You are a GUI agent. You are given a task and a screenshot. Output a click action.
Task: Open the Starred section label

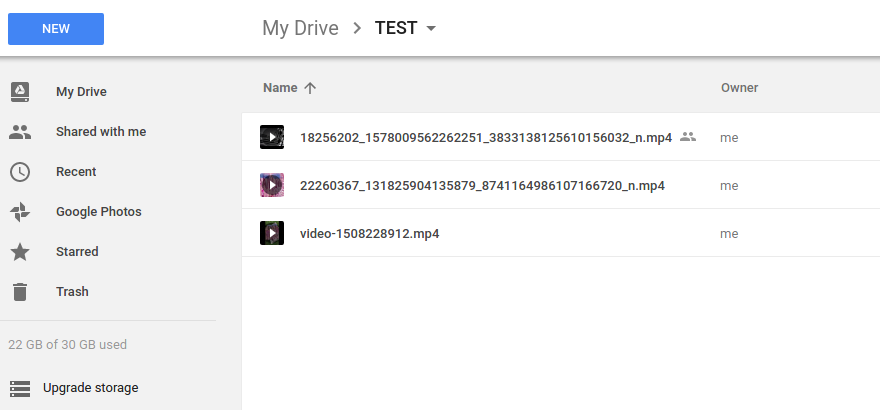coord(77,252)
